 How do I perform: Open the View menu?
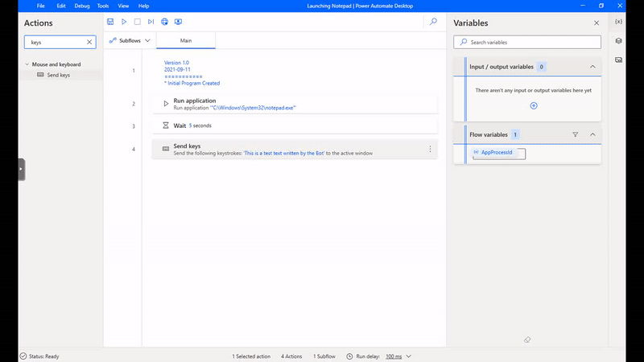123,6
